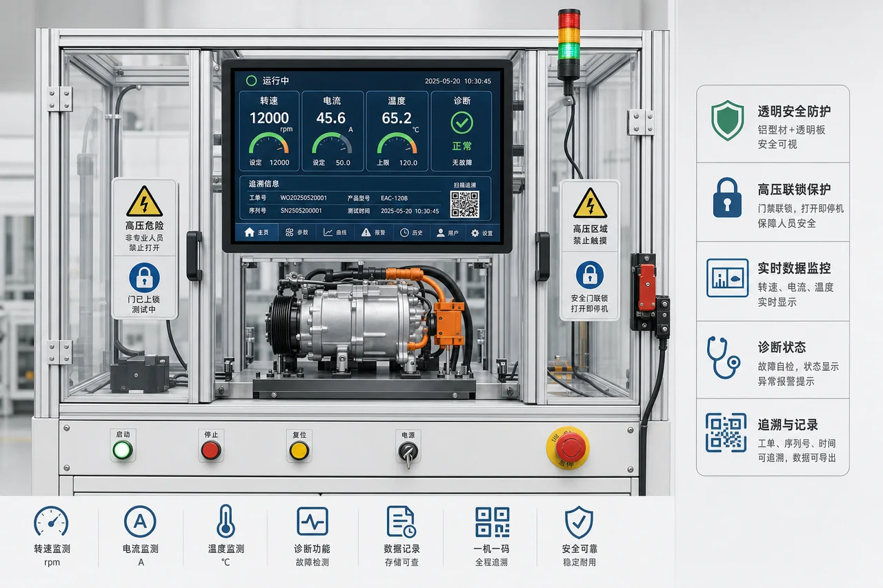
Task: Click the green 启动 start button
Action: click(x=123, y=450)
